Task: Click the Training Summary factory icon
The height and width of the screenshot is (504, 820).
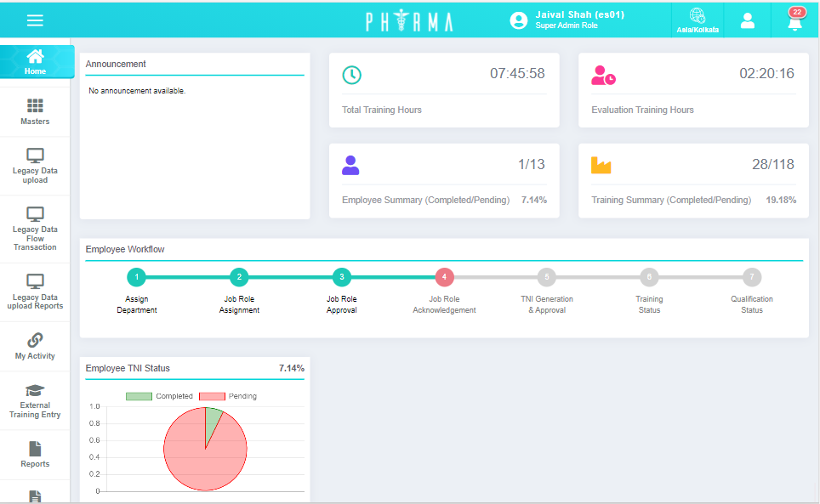Action: pos(601,165)
